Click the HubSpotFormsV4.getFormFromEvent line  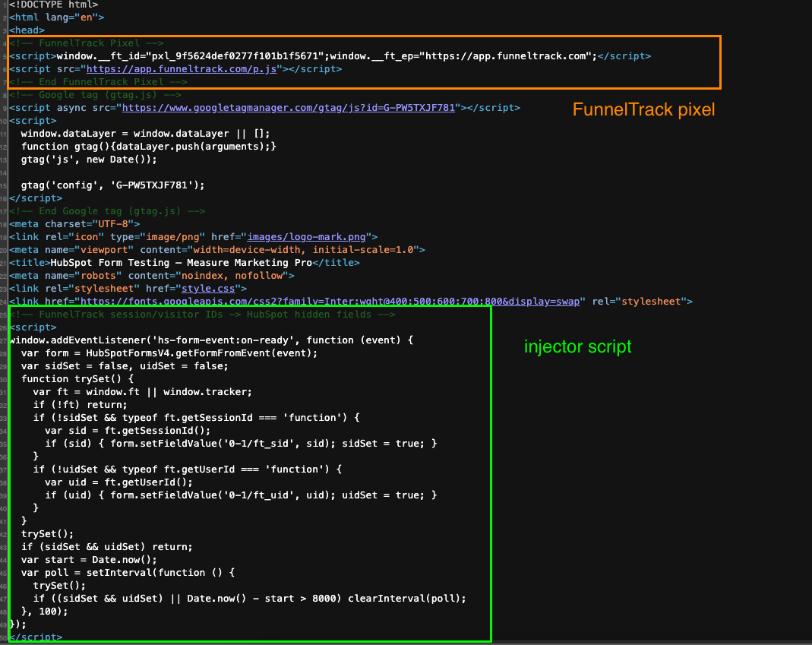click(169, 353)
